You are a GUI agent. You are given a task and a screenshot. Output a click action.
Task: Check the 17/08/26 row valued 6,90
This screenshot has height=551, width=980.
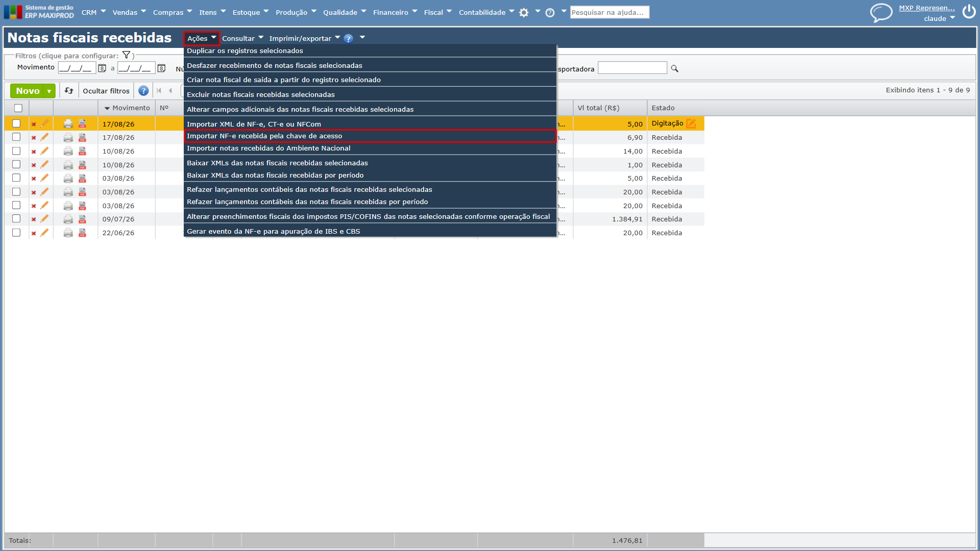[16, 137]
